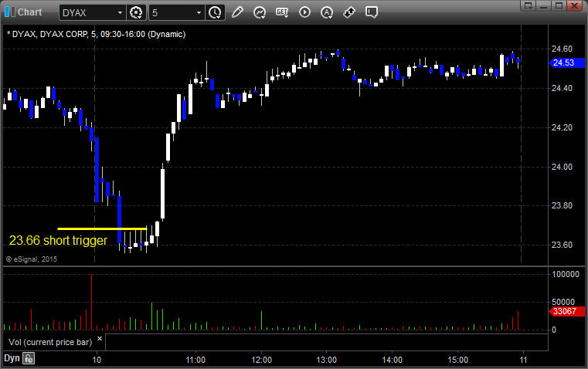Select the yellow short trigger line
The image size is (588, 369).
pos(102,229)
